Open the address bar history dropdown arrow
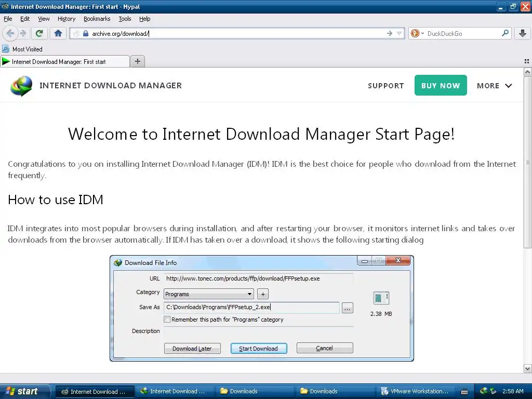This screenshot has width=532, height=399. pos(400,33)
